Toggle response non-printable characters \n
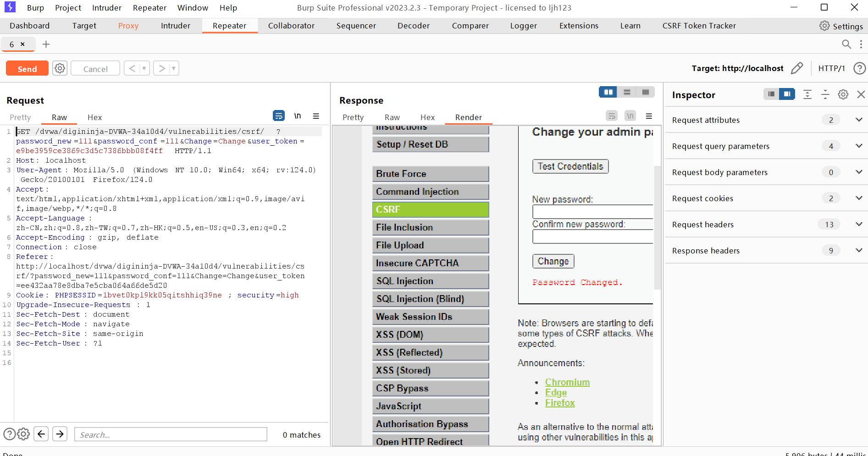This screenshot has width=868, height=456. [x=630, y=116]
